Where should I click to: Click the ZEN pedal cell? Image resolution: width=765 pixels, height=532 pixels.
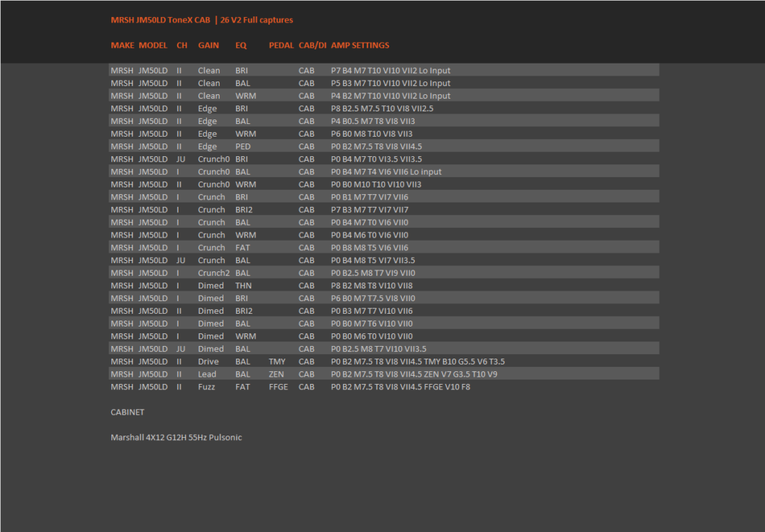click(276, 375)
